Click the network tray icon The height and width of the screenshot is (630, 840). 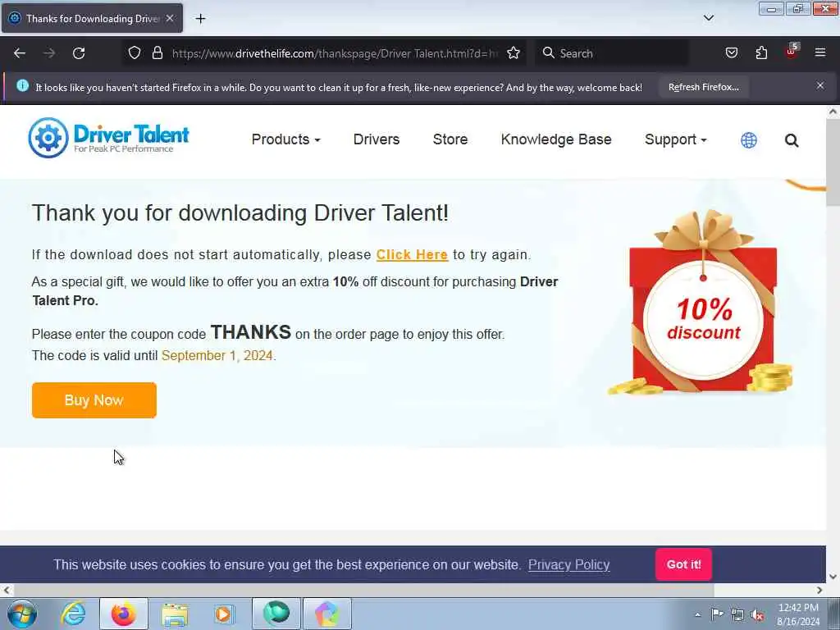point(737,614)
